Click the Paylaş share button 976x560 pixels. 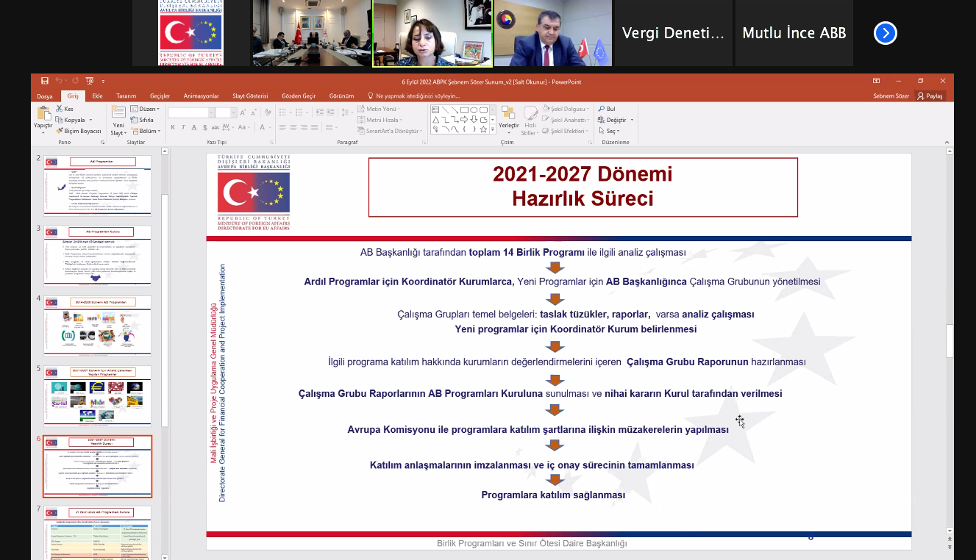click(930, 96)
